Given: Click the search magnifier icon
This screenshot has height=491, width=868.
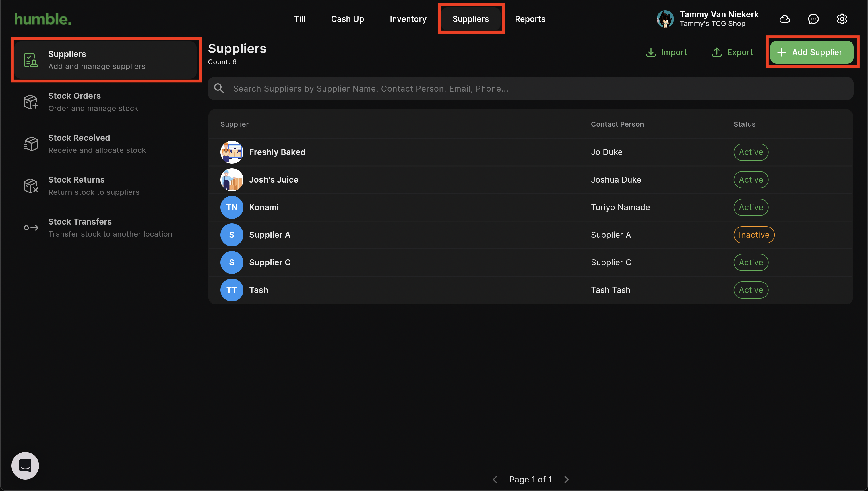Looking at the screenshot, I should (x=219, y=88).
